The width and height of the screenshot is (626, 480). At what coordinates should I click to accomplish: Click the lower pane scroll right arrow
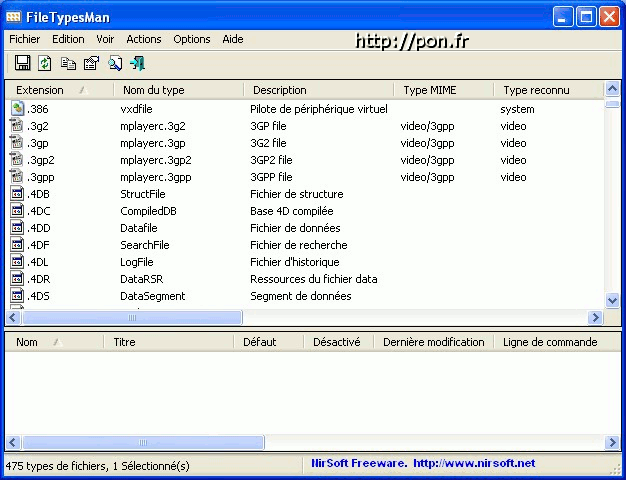(x=612, y=442)
